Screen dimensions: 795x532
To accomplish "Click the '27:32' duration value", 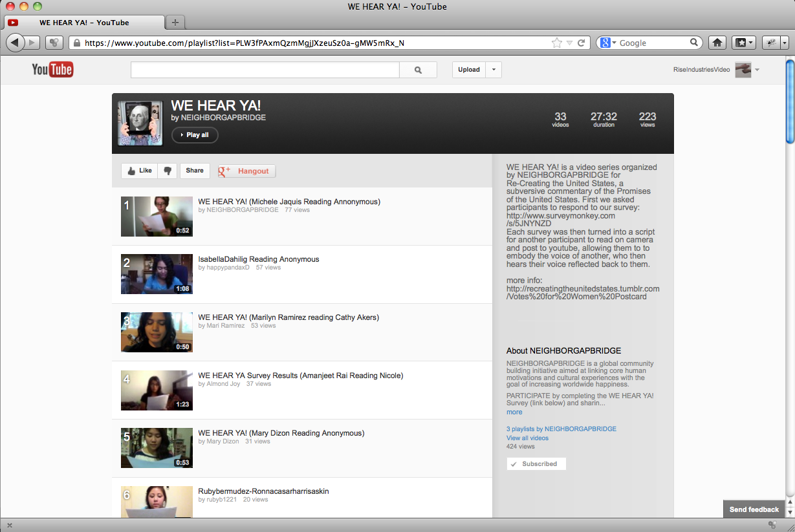I will tap(604, 116).
